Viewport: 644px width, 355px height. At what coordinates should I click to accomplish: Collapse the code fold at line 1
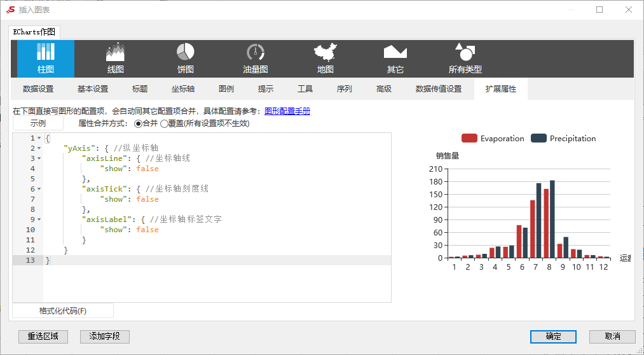(x=39, y=138)
